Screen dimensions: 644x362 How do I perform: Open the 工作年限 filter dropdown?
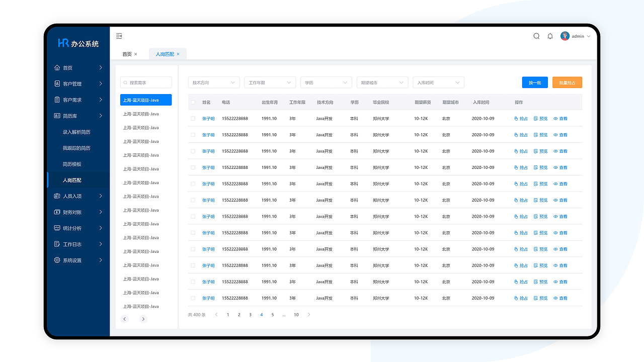(270, 82)
